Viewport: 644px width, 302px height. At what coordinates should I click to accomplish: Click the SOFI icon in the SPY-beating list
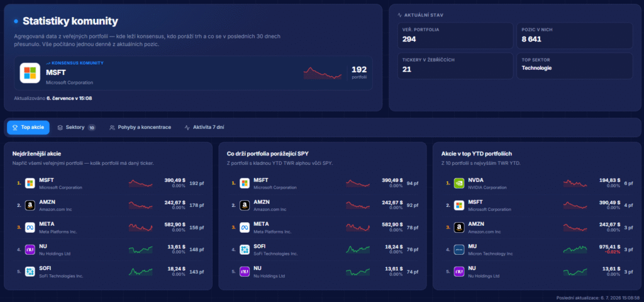coord(245,249)
